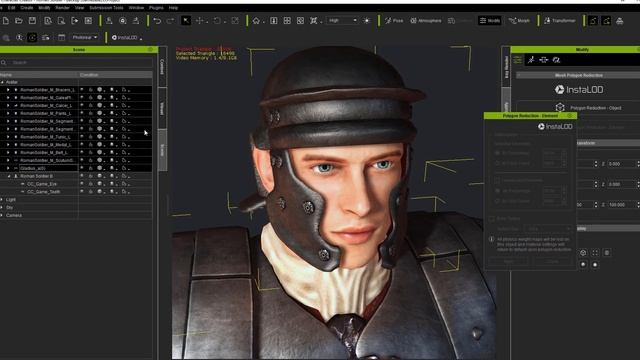Click the Open Project folder icon

(x=19, y=20)
